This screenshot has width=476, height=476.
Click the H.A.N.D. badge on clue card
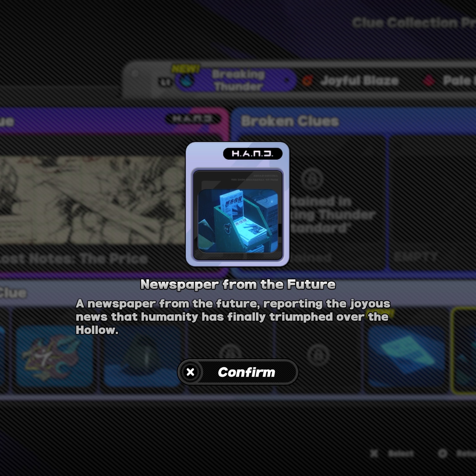(x=253, y=154)
